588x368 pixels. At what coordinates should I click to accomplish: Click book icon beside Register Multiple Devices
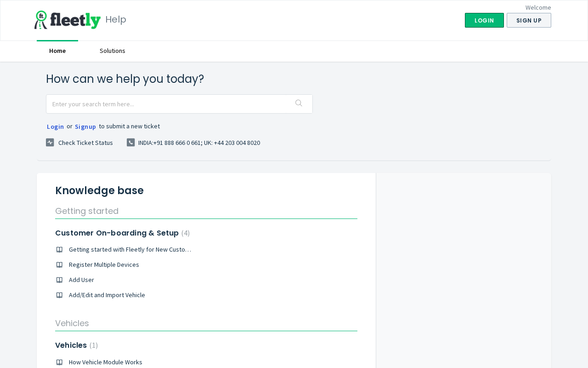pos(59,265)
